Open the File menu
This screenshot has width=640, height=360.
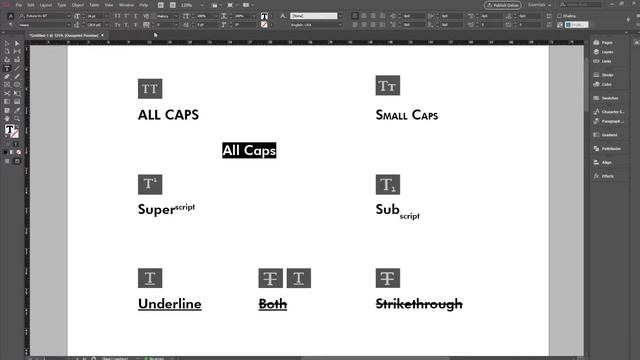(x=19, y=5)
